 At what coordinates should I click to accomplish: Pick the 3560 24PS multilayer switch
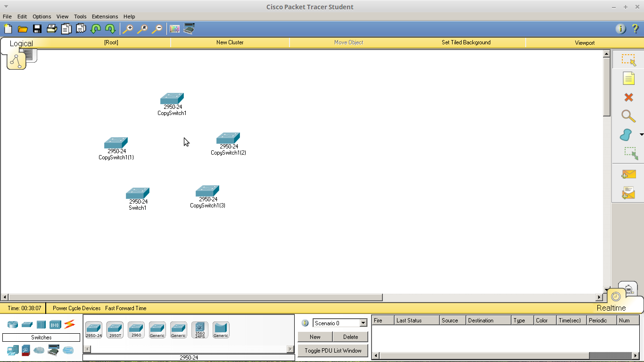pos(199,330)
